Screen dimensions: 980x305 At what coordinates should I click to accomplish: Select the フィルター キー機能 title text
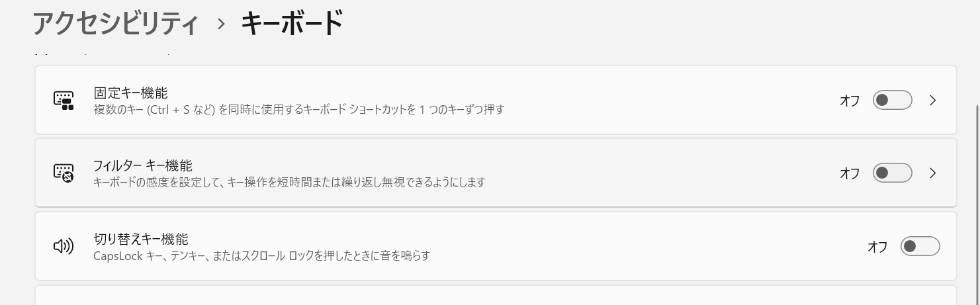coord(143,165)
